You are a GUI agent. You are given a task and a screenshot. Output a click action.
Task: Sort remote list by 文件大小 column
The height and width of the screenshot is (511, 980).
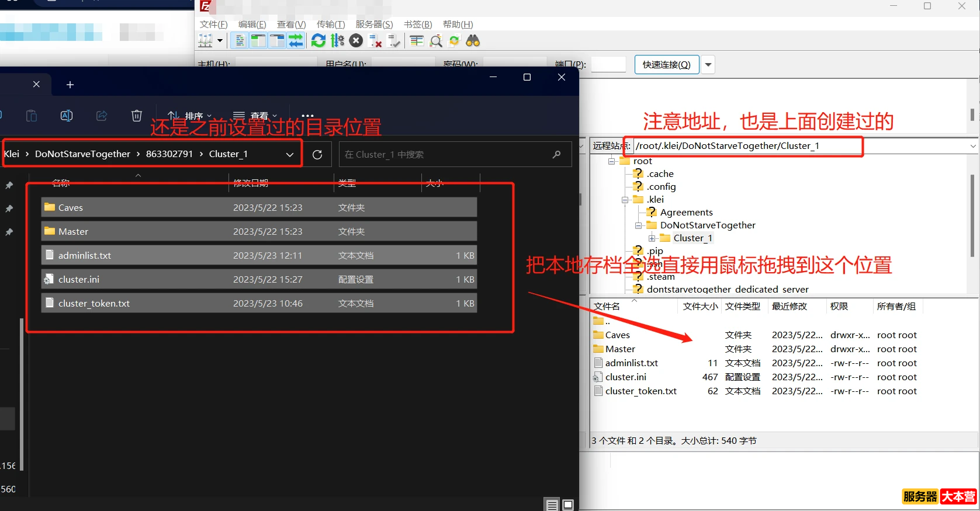[700, 306]
